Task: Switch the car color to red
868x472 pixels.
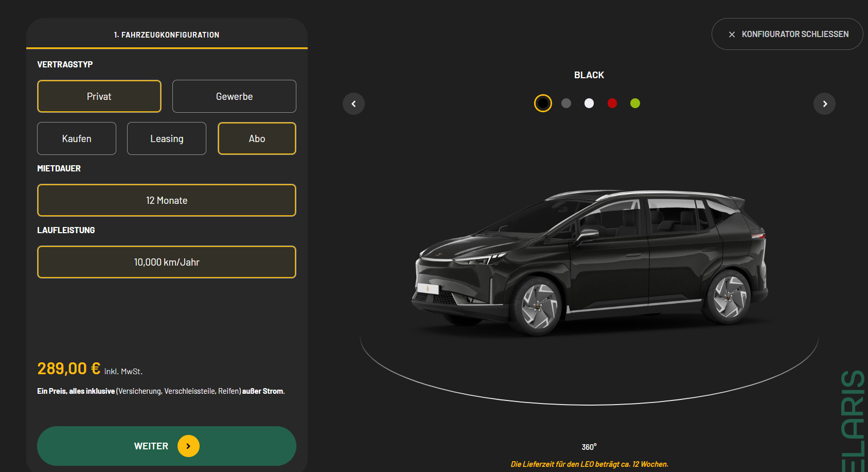Action: point(612,103)
